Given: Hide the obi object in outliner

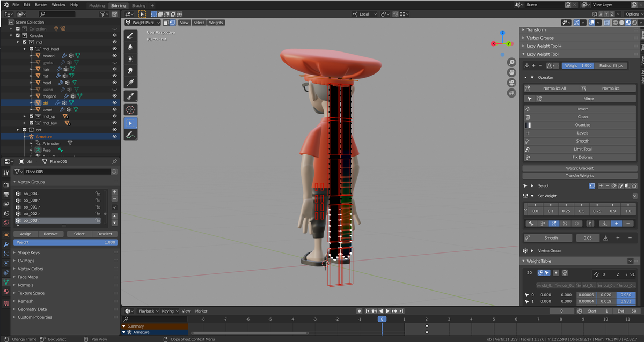Looking at the screenshot, I should point(114,103).
